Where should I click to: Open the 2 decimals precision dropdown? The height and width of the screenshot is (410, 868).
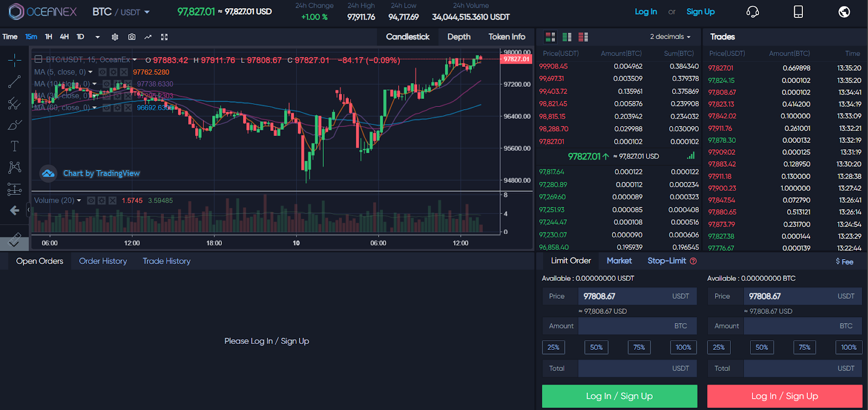(671, 37)
